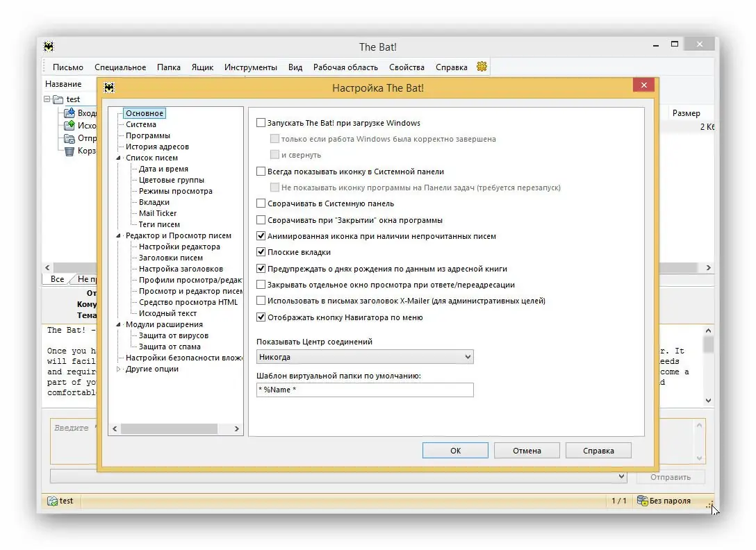Confirm settings with OK button

tap(455, 451)
